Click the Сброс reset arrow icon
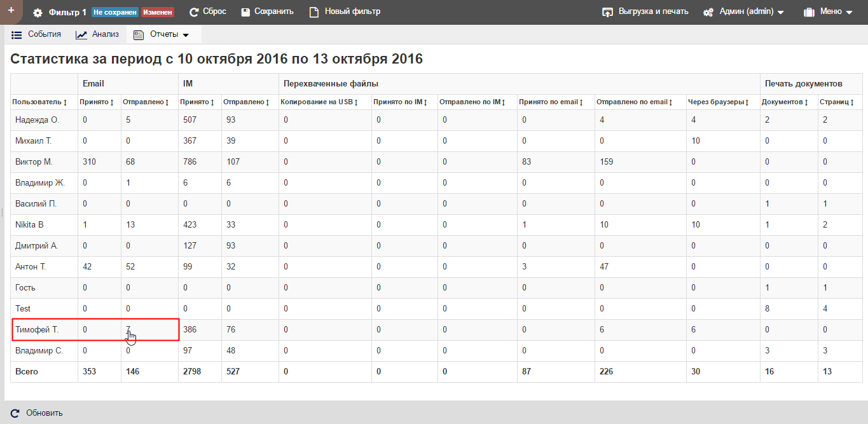 tap(194, 12)
